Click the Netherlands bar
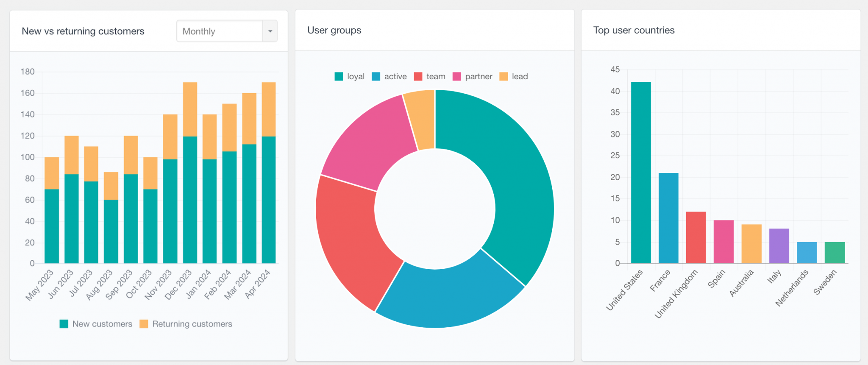The width and height of the screenshot is (868, 365). (x=807, y=253)
